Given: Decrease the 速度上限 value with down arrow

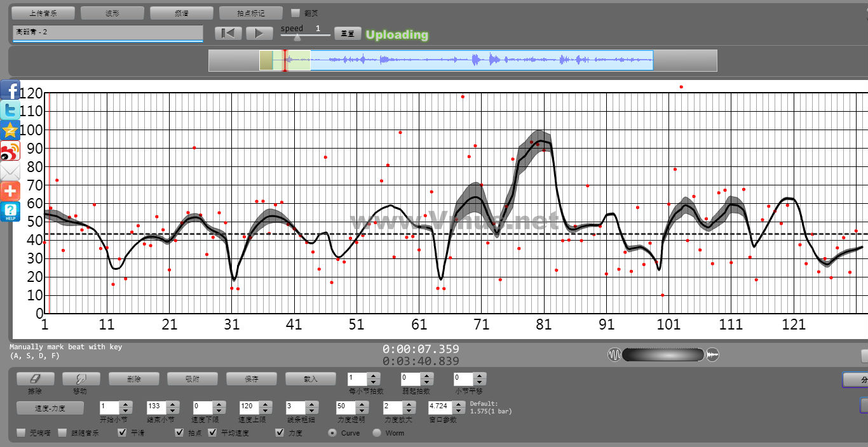Looking at the screenshot, I should (x=264, y=410).
